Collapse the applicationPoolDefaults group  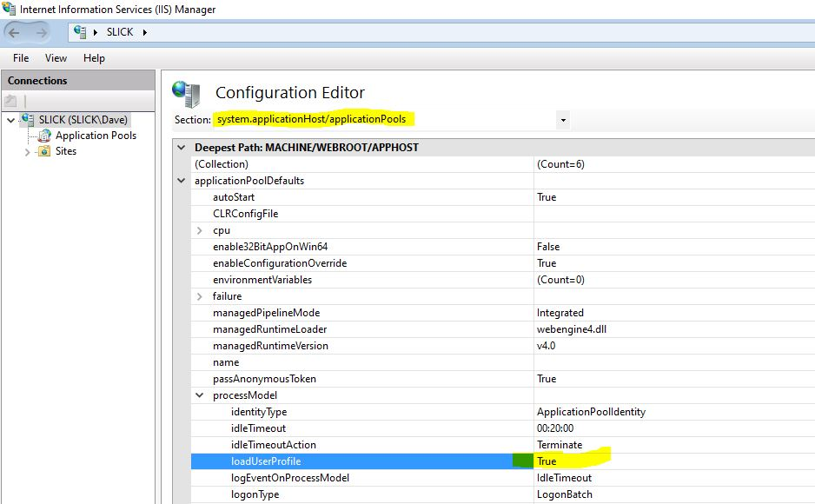[182, 181]
